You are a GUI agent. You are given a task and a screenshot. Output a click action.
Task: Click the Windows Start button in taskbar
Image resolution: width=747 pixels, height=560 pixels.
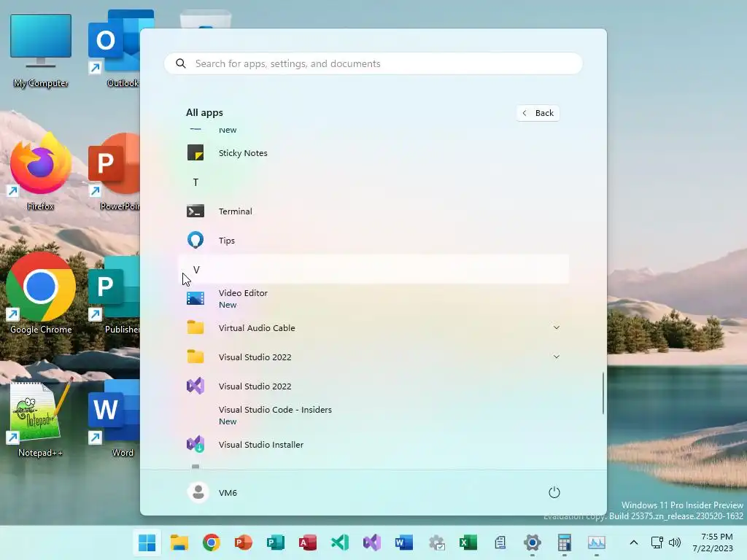(147, 542)
